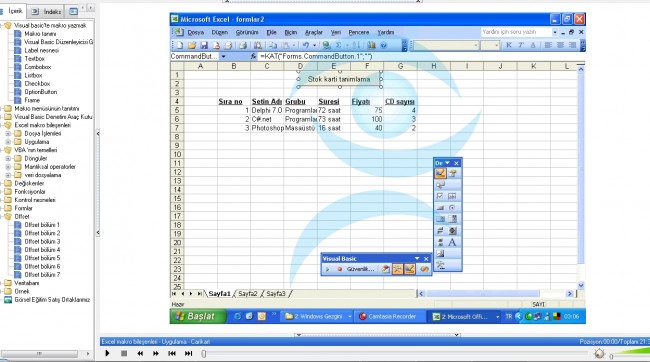Open View Code in Control Toolbox
The height and width of the screenshot is (362, 650).
[x=440, y=185]
